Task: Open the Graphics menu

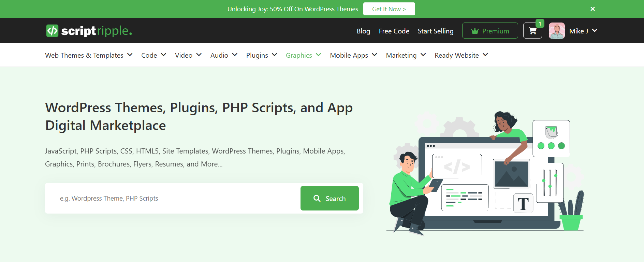Action: click(299, 55)
